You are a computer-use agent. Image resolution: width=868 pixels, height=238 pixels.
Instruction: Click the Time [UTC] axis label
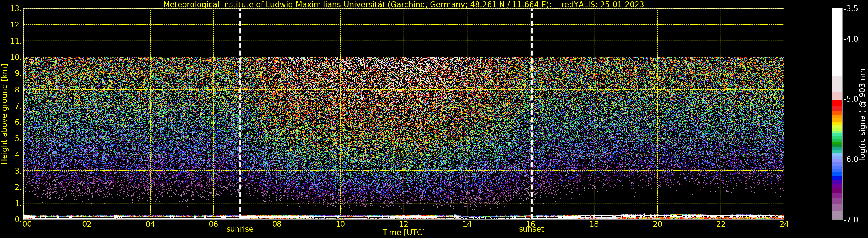[x=403, y=233]
